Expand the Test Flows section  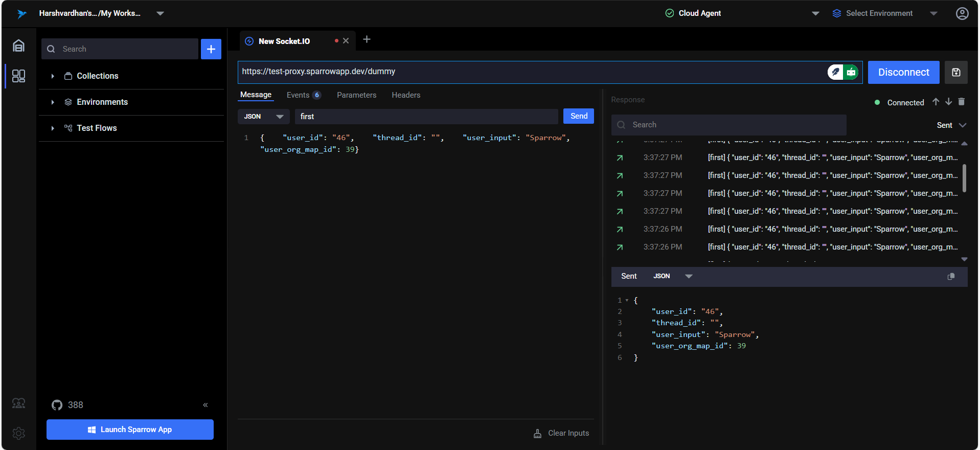pyautogui.click(x=53, y=128)
